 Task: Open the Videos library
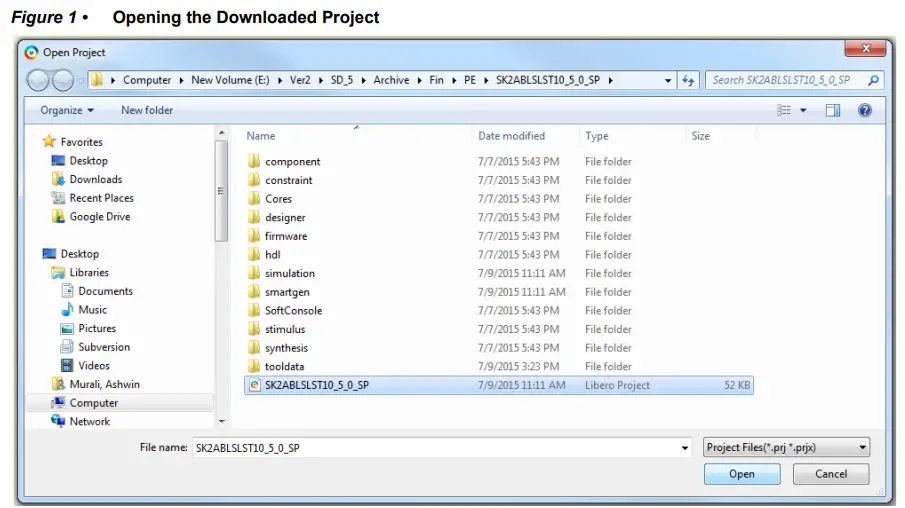(94, 365)
